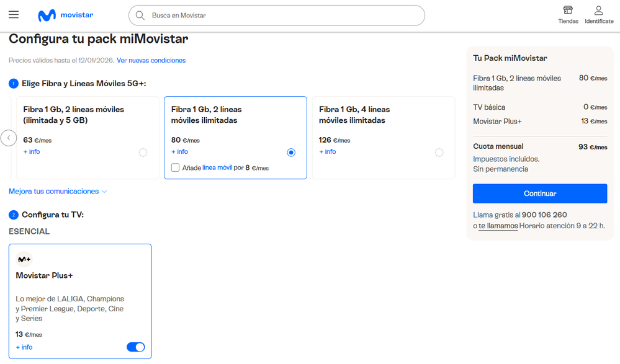
Task: Click the línea móvil link
Action: [217, 167]
